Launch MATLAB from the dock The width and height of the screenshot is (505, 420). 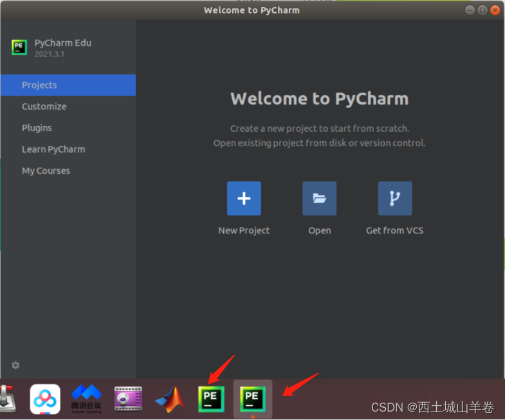(170, 399)
